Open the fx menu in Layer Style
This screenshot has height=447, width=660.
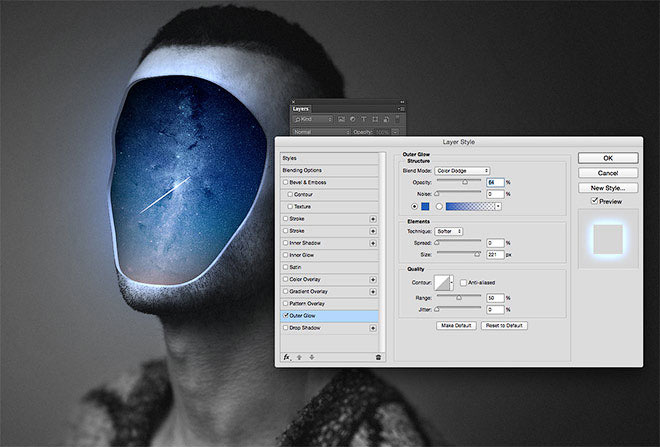[x=287, y=357]
